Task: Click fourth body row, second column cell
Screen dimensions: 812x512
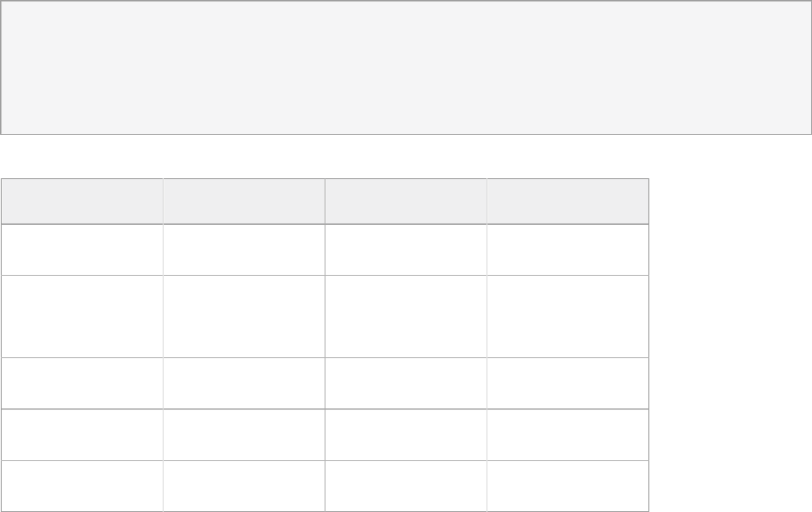Action: pyautogui.click(x=244, y=435)
